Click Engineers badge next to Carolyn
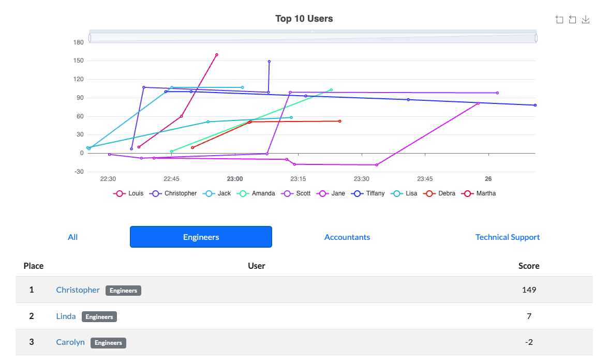Image resolution: width=609 pixels, height=364 pixels. [108, 343]
